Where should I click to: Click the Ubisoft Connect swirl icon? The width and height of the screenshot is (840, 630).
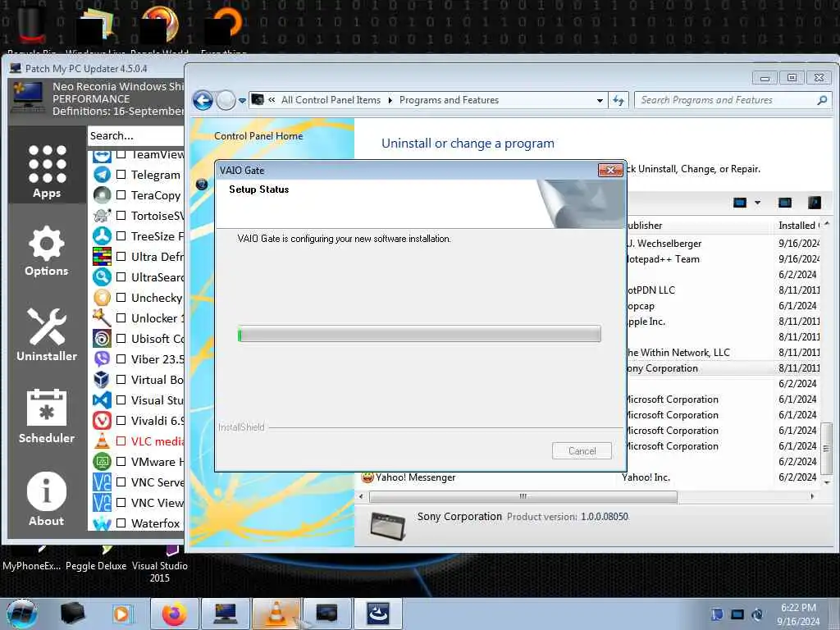click(x=102, y=339)
